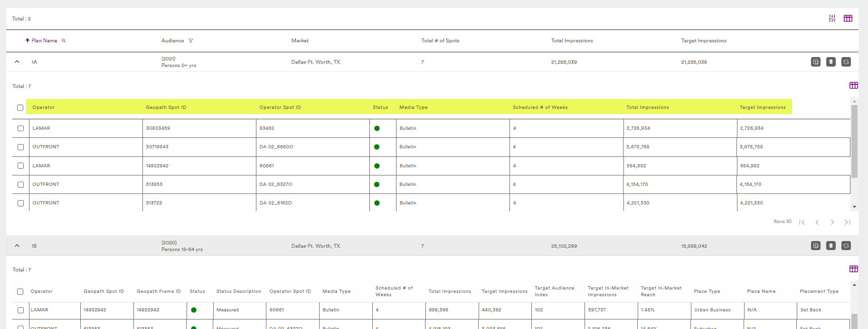The height and width of the screenshot is (329, 868).
Task: Refresh plan 1B
Action: [x=846, y=246]
